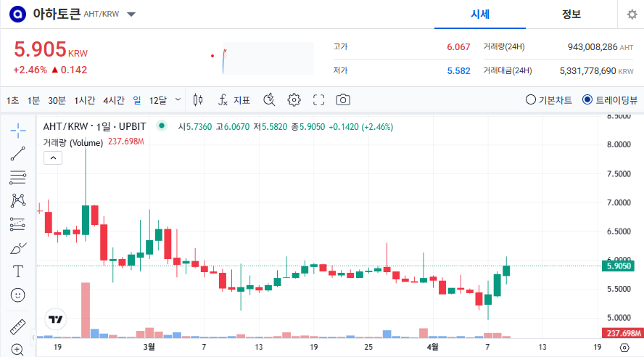Take a chart snapshot with camera icon

343,100
